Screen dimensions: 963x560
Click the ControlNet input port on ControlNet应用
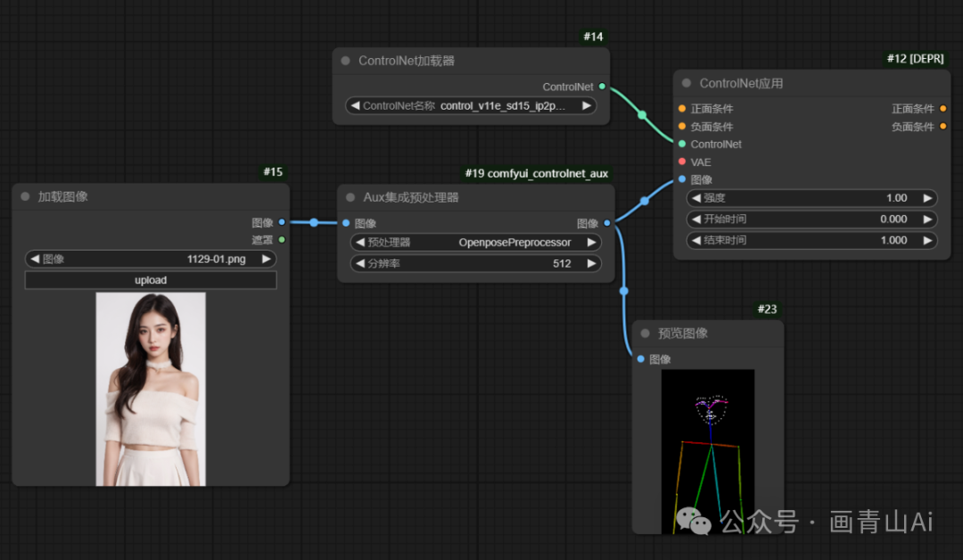coord(682,144)
